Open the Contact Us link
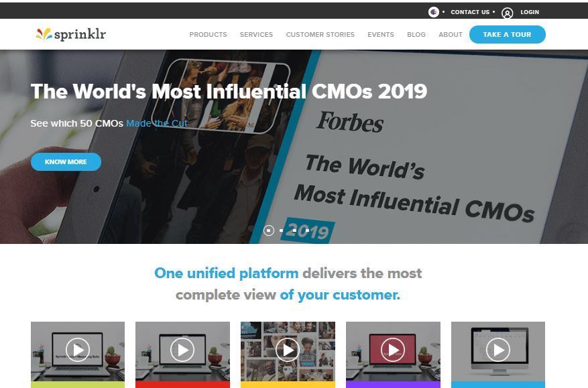The height and width of the screenshot is (388, 588). click(470, 12)
